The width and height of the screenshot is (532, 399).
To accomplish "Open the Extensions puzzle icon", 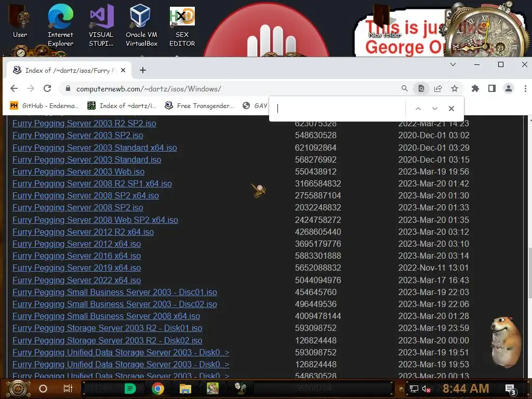I will (475, 88).
